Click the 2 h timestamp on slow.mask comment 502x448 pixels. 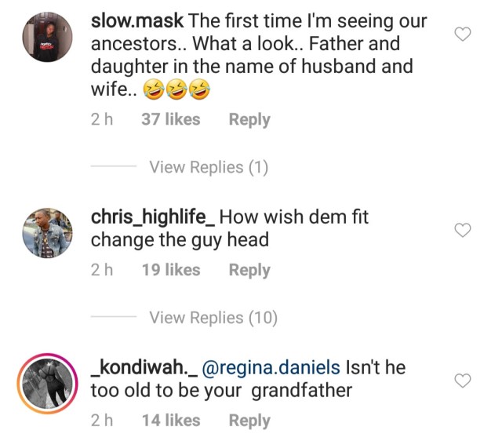[x=101, y=120]
